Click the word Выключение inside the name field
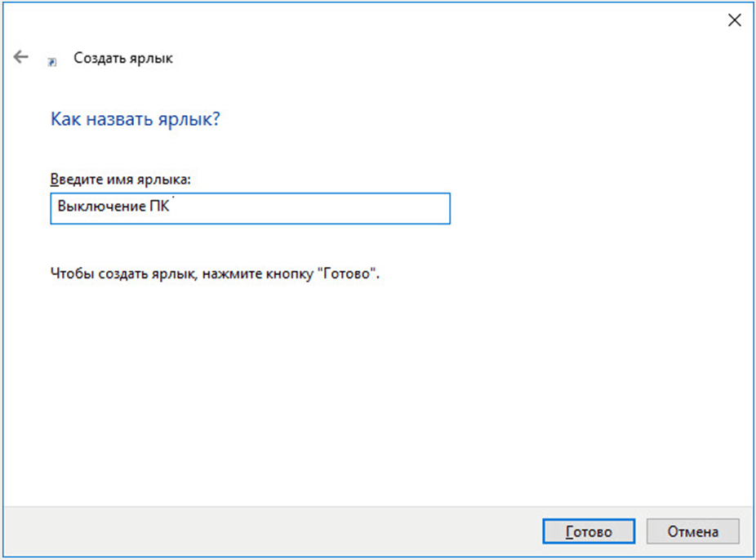756x560 pixels. point(91,208)
